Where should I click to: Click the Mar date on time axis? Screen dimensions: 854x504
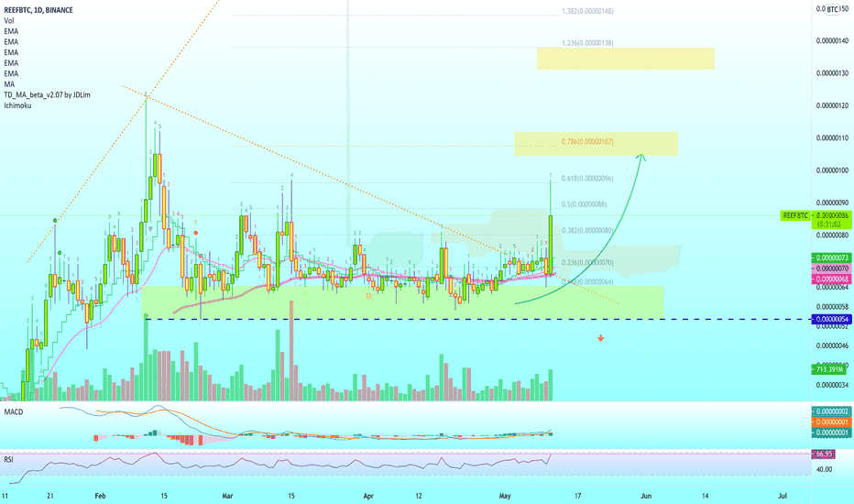pos(227,496)
